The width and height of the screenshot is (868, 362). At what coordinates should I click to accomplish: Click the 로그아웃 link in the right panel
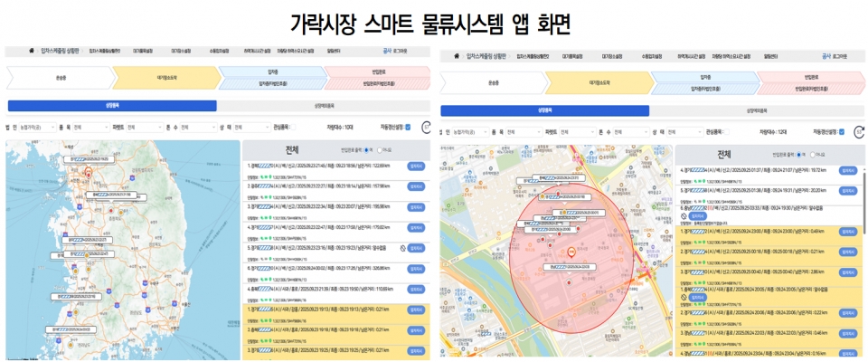[x=849, y=55]
